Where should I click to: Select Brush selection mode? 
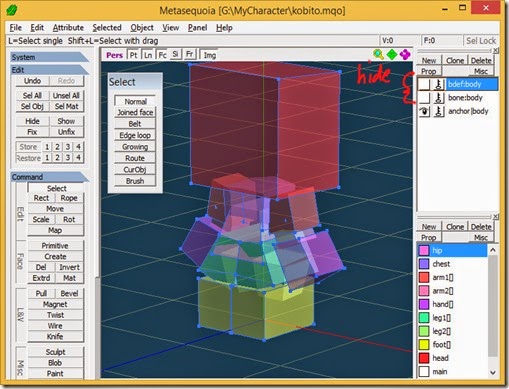tap(135, 181)
